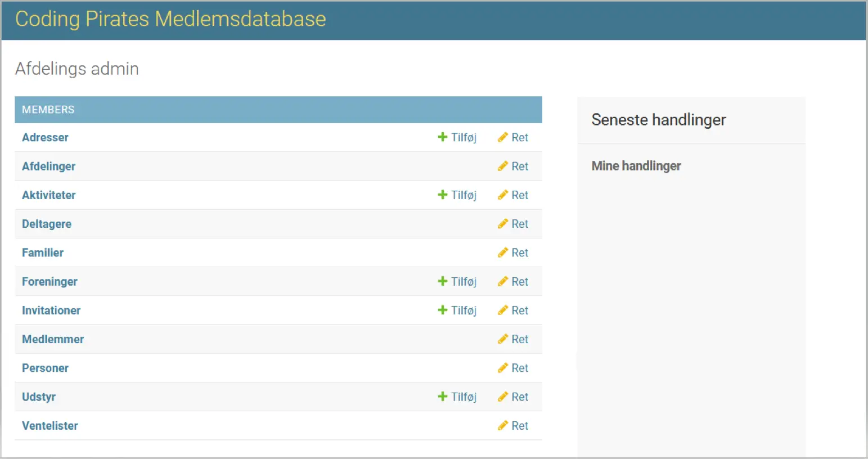Open the Invitationer list
This screenshot has height=459, width=868.
[51, 310]
